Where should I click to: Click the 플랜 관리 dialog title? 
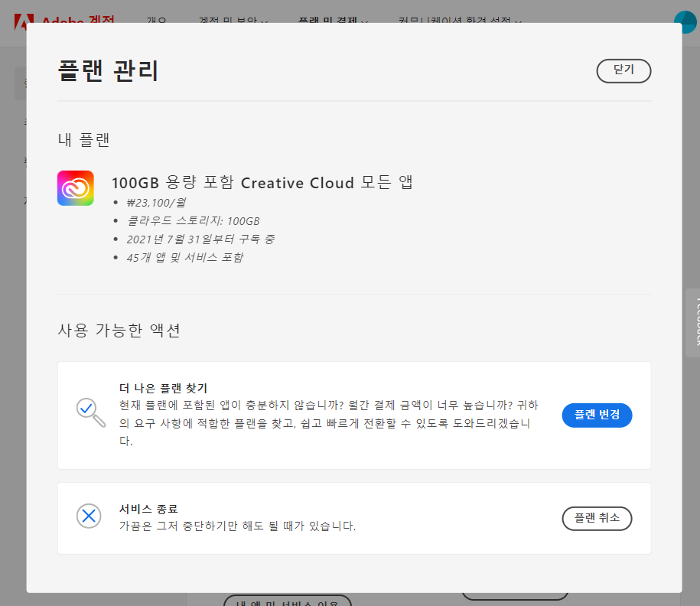108,70
